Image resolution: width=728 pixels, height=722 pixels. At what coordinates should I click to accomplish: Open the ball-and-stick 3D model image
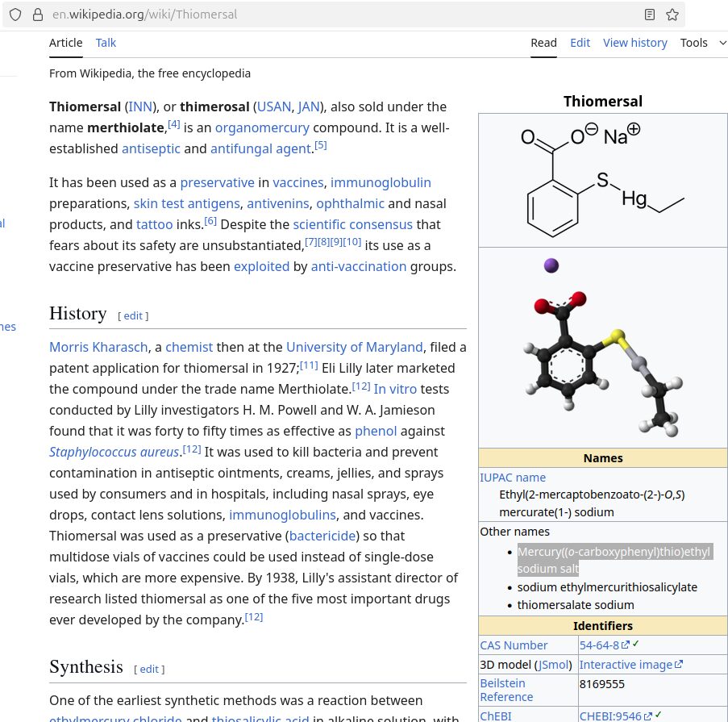pyautogui.click(x=602, y=347)
